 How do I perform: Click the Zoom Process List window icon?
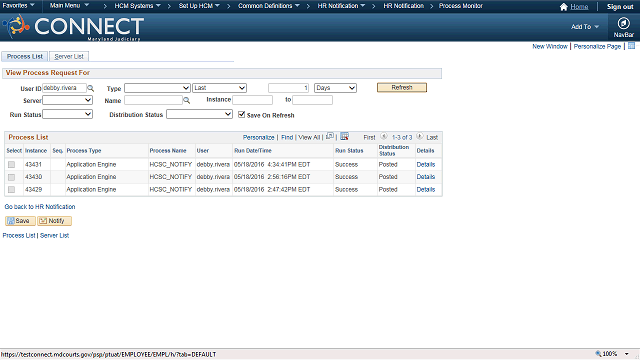click(330, 136)
